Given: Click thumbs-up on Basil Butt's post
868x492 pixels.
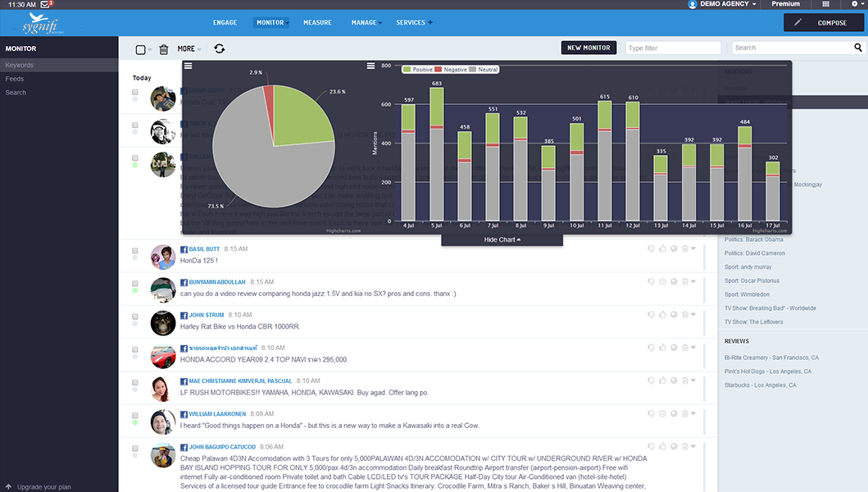Looking at the screenshot, I should [662, 248].
